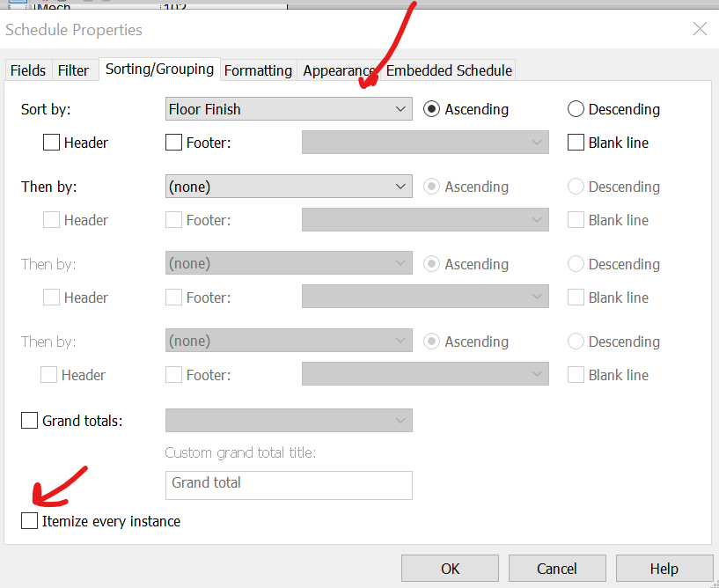Click the OK button
Screen dimensions: 719x588
click(450, 568)
